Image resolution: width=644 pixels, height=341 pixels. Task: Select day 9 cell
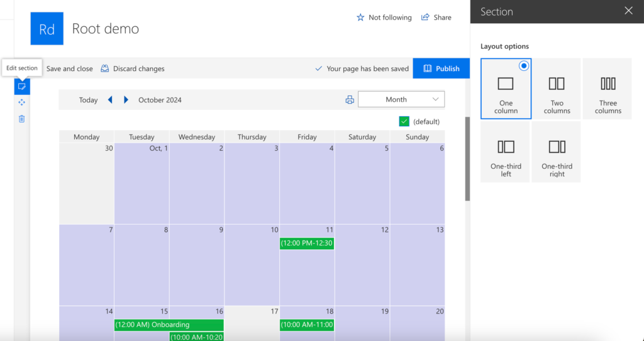[x=197, y=265]
